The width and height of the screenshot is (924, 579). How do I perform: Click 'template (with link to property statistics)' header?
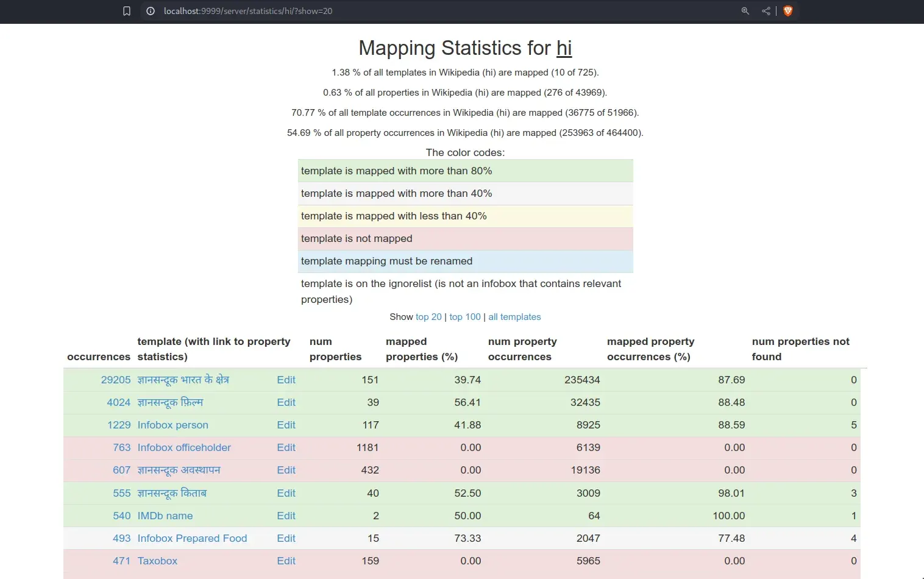(x=214, y=349)
